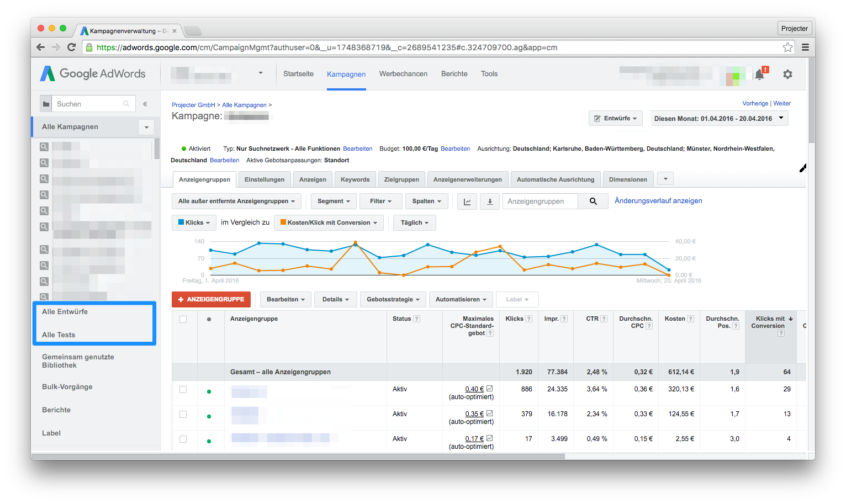Click the browser forward arrow

pyautogui.click(x=56, y=47)
